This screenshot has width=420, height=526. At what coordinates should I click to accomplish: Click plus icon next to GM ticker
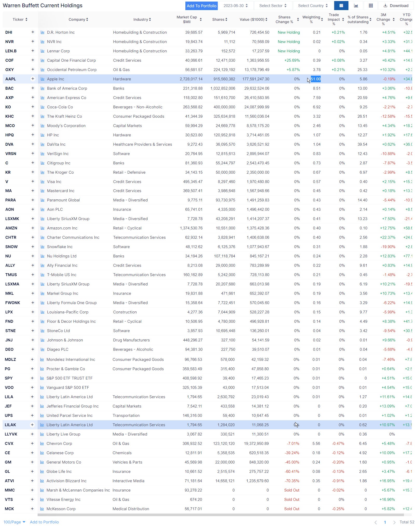tap(32, 462)
